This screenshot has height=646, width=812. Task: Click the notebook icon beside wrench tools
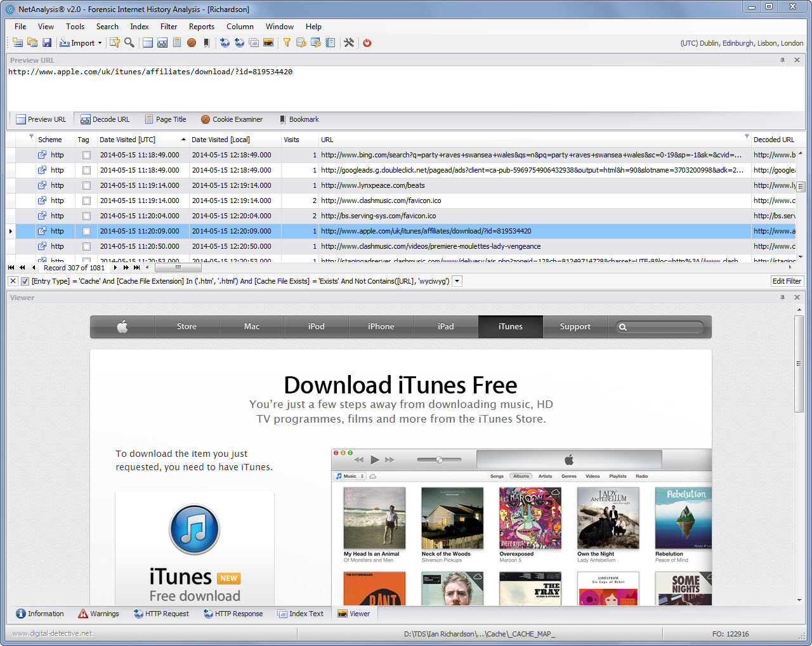(331, 43)
